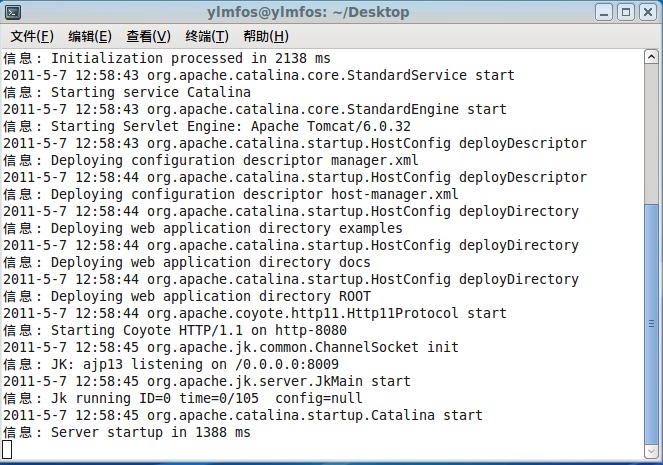Open the 帮助(H) menu
The height and width of the screenshot is (465, 663).
pos(265,37)
